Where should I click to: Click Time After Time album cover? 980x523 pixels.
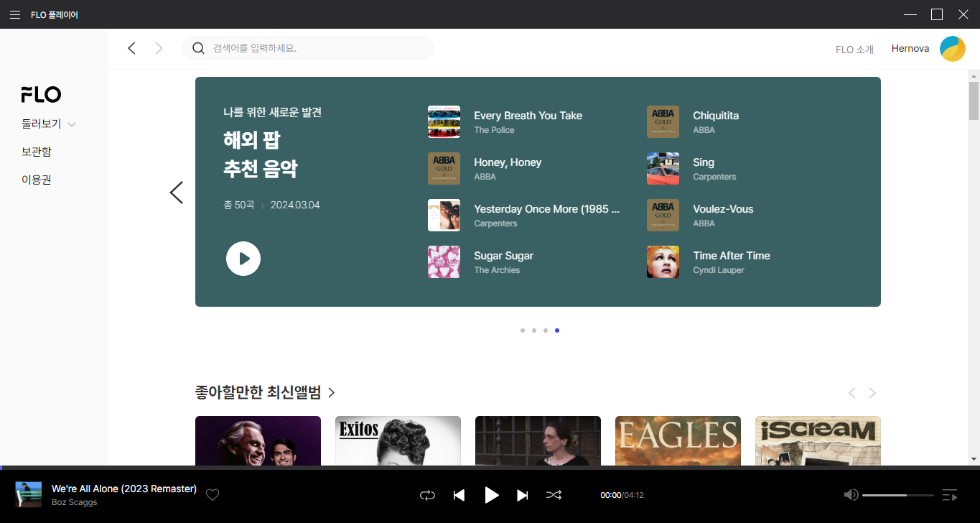[663, 262]
